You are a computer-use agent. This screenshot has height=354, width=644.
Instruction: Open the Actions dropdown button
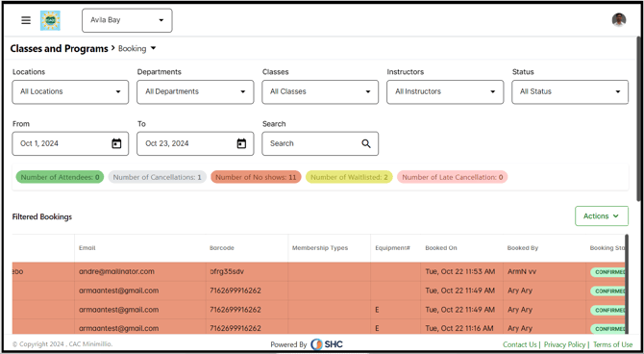(x=602, y=215)
